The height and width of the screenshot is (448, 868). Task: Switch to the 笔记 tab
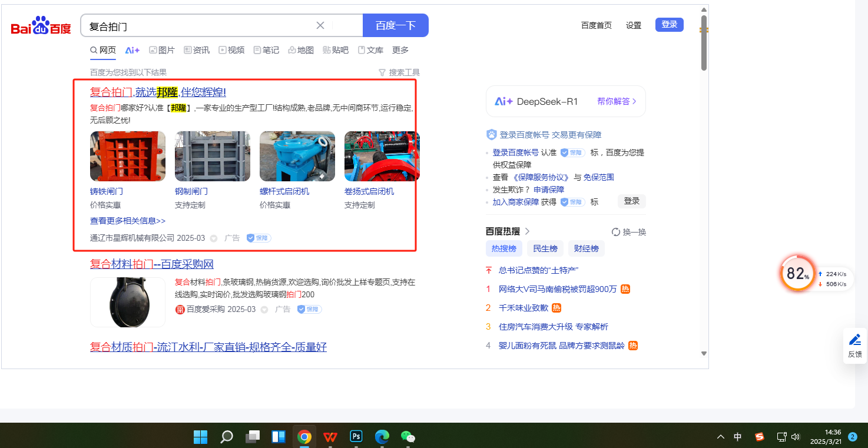[266, 50]
